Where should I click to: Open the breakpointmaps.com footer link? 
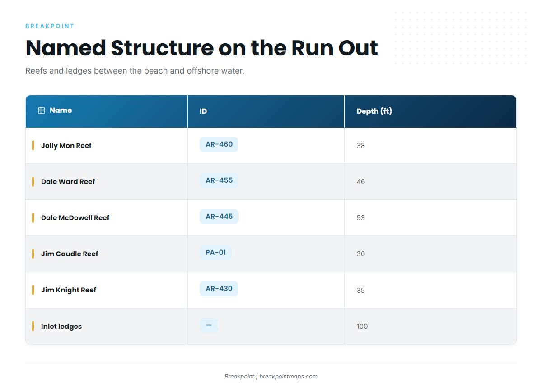coord(288,377)
